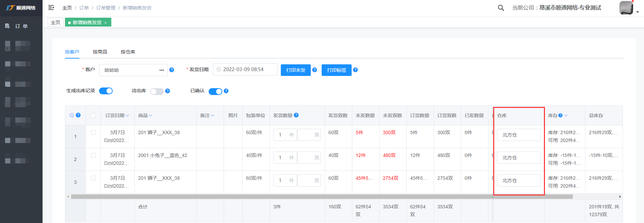
Task: Enable the 待出库 switch
Action: click(x=157, y=91)
